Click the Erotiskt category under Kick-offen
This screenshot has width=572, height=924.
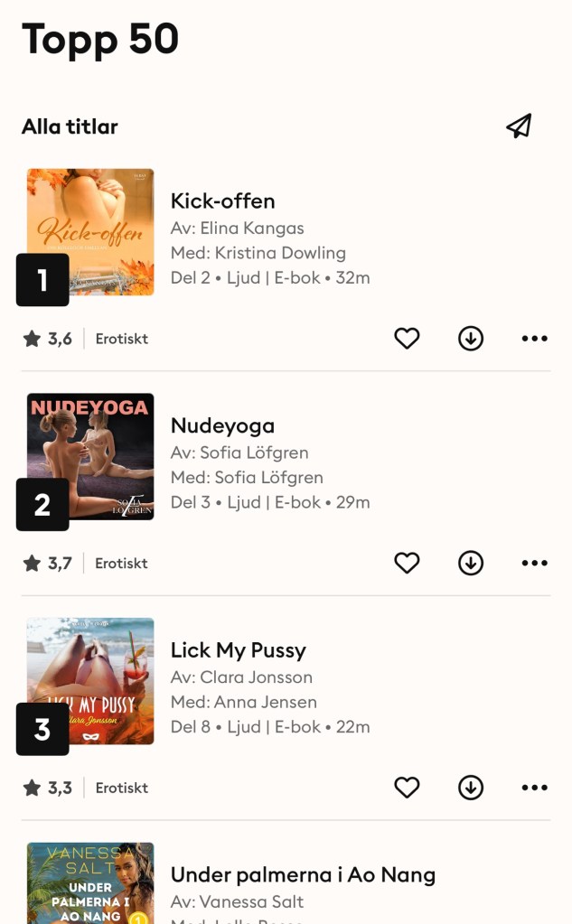coord(122,339)
